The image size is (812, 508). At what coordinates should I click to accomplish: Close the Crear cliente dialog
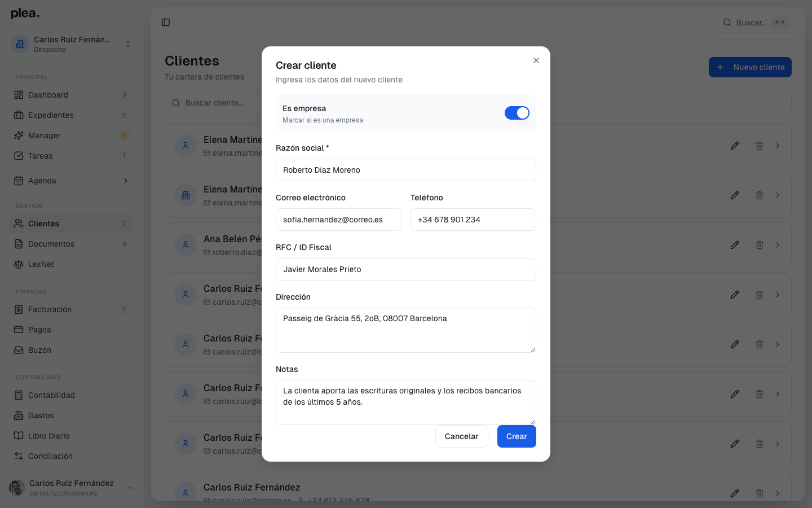(536, 60)
